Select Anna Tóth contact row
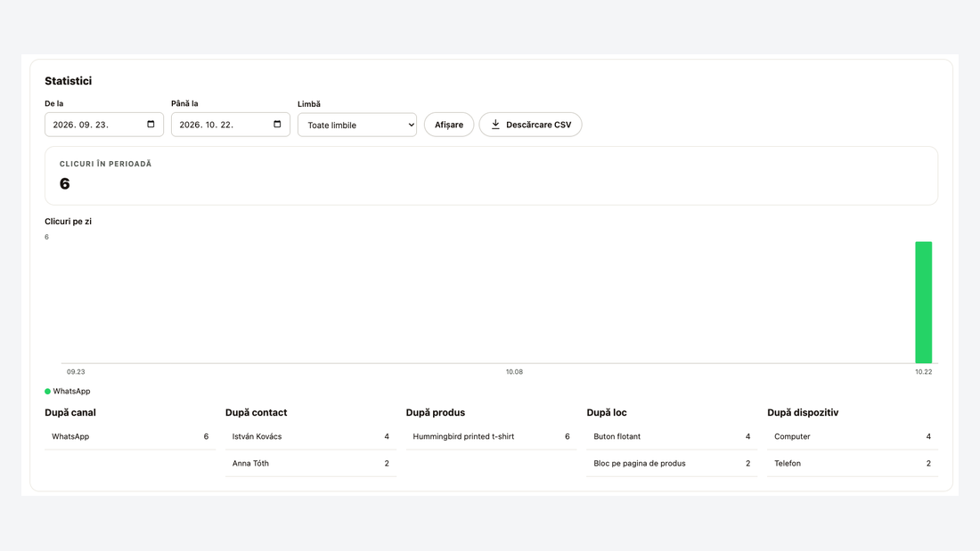The width and height of the screenshot is (980, 551). coord(311,464)
